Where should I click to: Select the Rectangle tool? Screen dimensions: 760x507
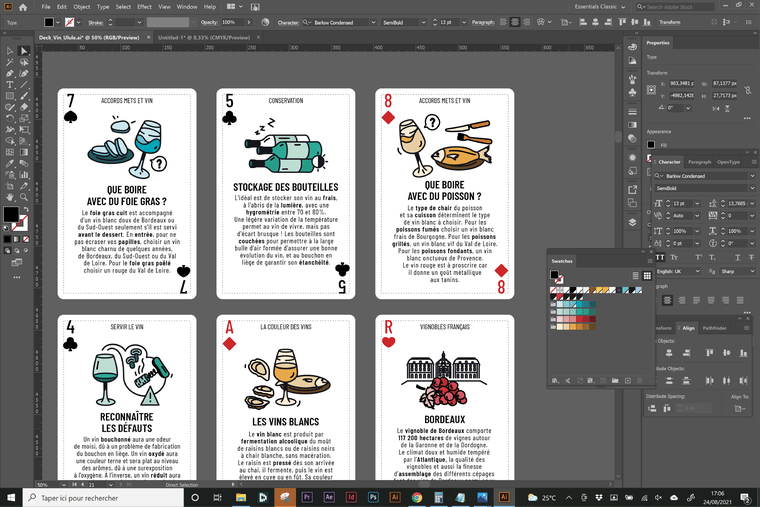(10, 96)
